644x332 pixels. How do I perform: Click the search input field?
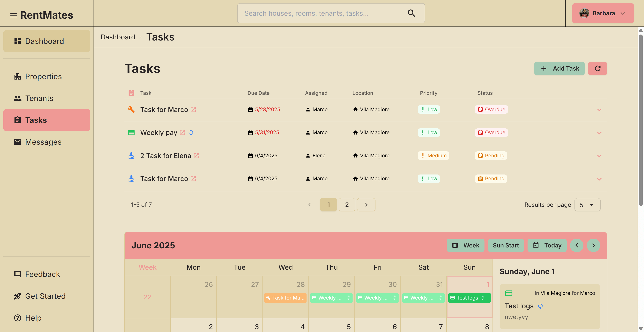[312, 13]
